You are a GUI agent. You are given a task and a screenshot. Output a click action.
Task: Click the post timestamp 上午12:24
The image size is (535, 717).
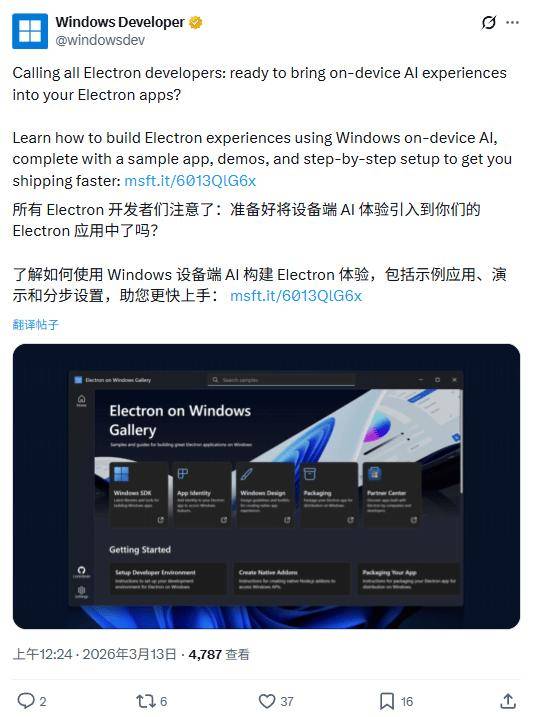click(x=43, y=654)
